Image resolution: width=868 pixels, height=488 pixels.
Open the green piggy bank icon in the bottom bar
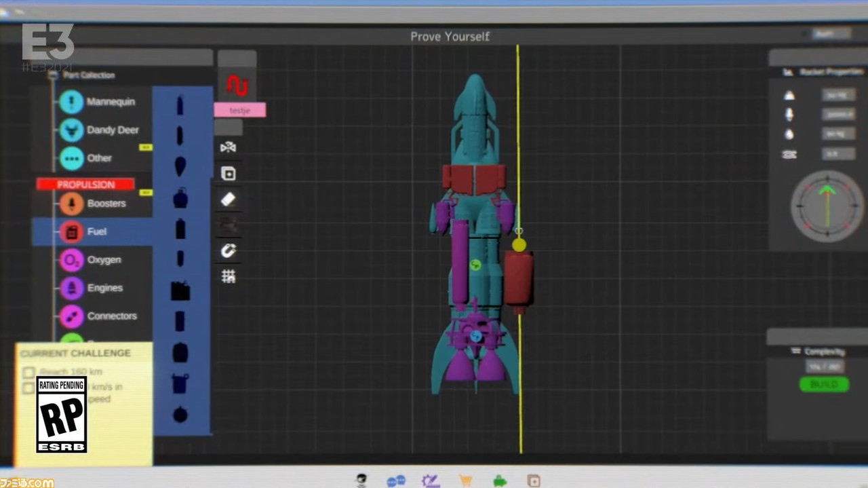(x=499, y=481)
